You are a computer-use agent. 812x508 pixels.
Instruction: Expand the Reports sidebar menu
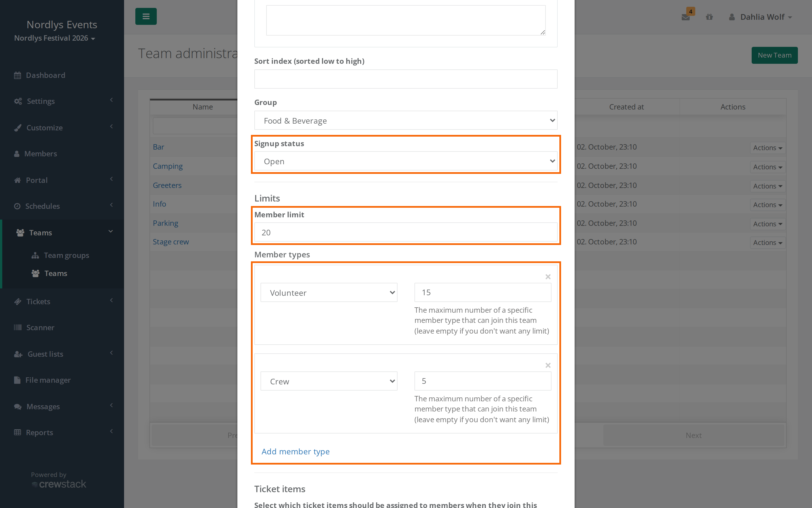pos(62,432)
